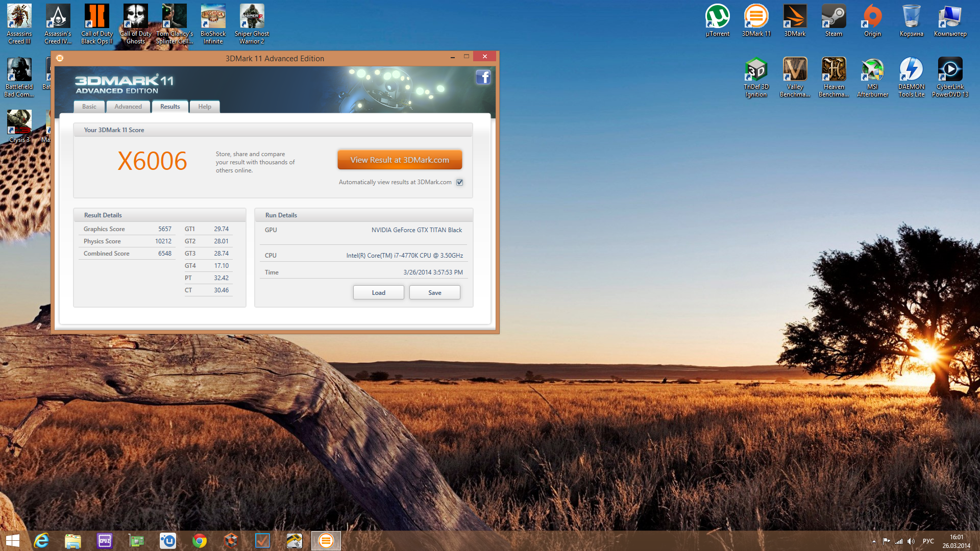Click View Result at 3DMark.com button
This screenshot has width=980, height=551.
pos(400,160)
